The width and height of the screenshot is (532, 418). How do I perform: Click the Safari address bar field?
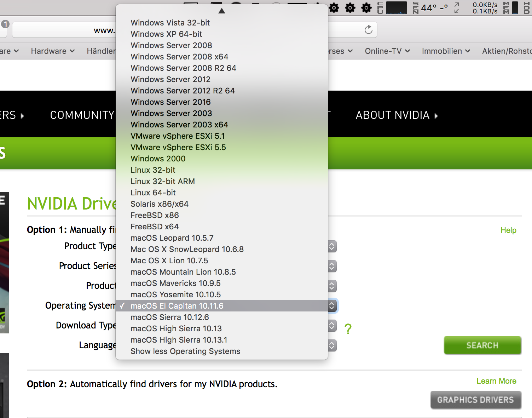(x=64, y=30)
